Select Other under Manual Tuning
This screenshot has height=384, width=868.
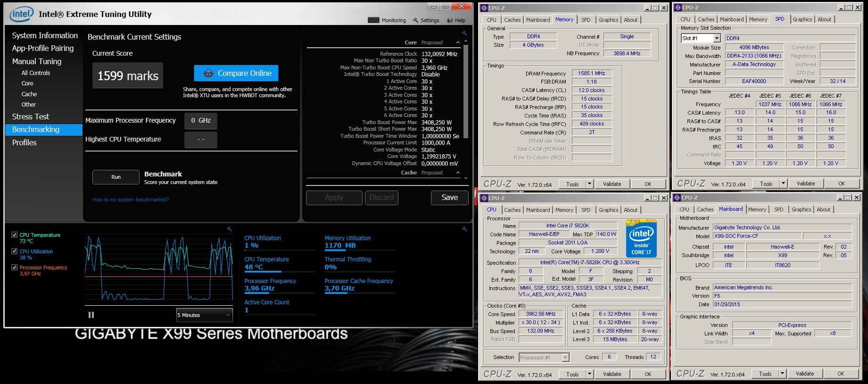click(x=29, y=105)
